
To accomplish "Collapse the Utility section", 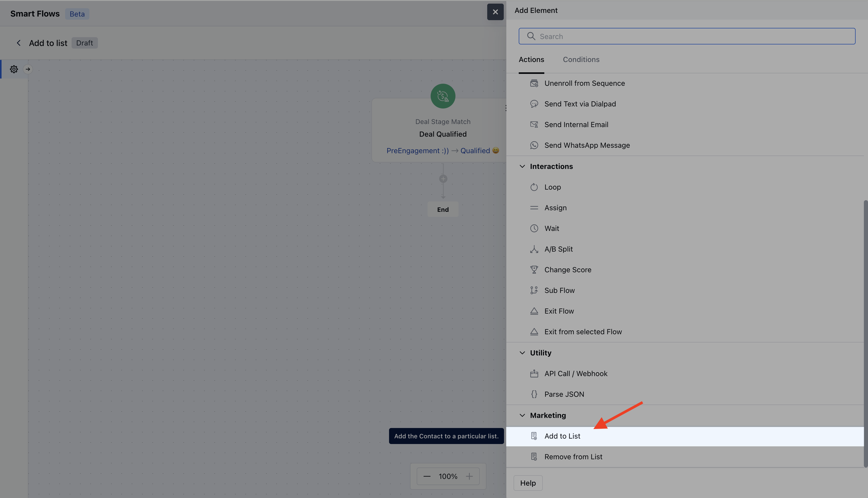I will pos(522,353).
